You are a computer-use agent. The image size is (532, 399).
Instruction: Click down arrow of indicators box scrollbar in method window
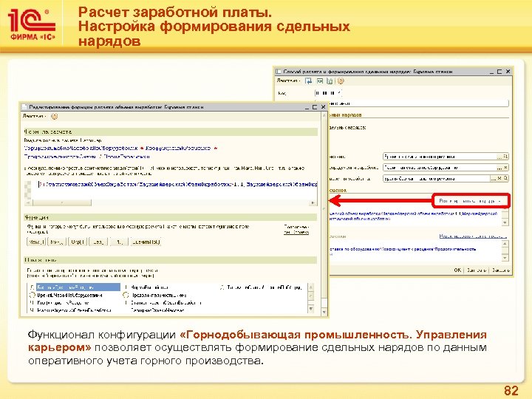(505, 258)
